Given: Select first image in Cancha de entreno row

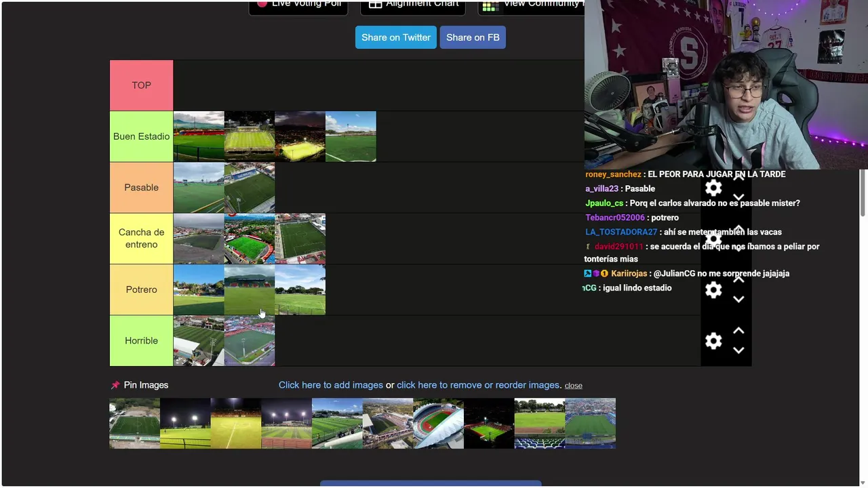Looking at the screenshot, I should (x=199, y=239).
